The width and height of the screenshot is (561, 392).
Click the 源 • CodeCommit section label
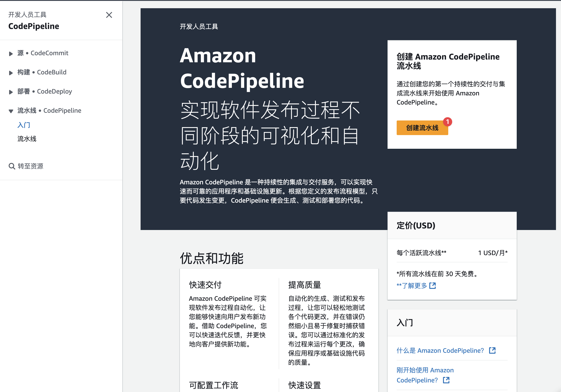43,53
